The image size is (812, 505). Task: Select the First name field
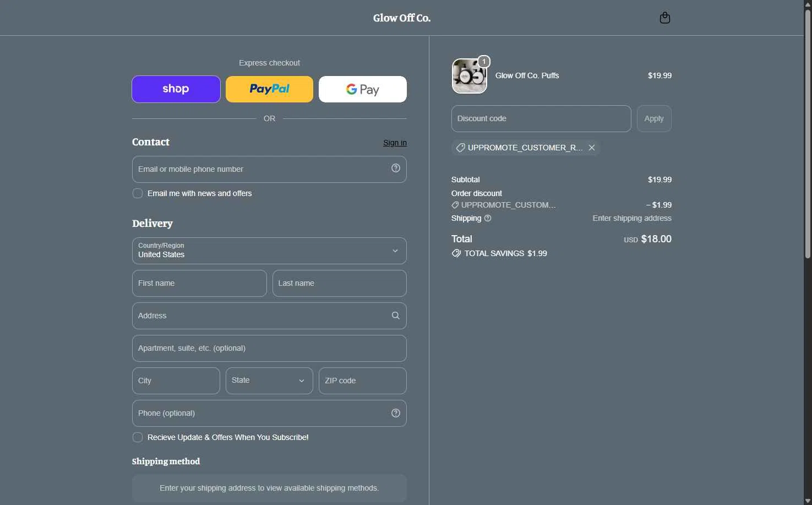click(199, 283)
